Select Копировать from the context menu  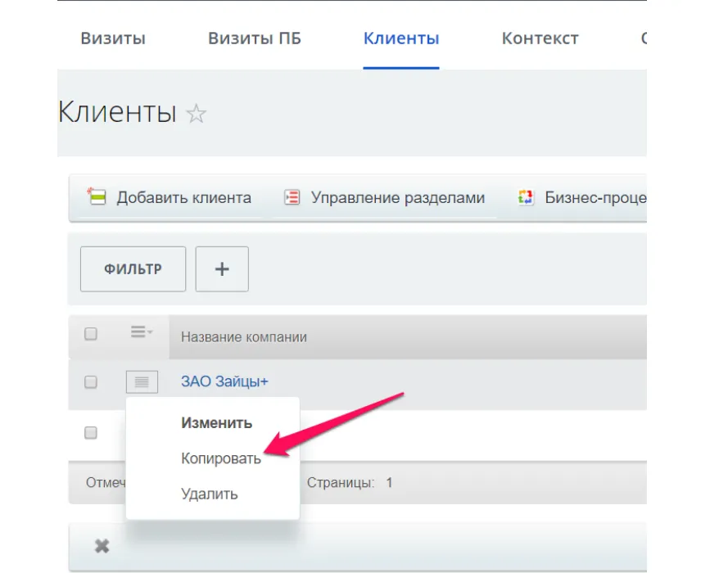point(219,458)
